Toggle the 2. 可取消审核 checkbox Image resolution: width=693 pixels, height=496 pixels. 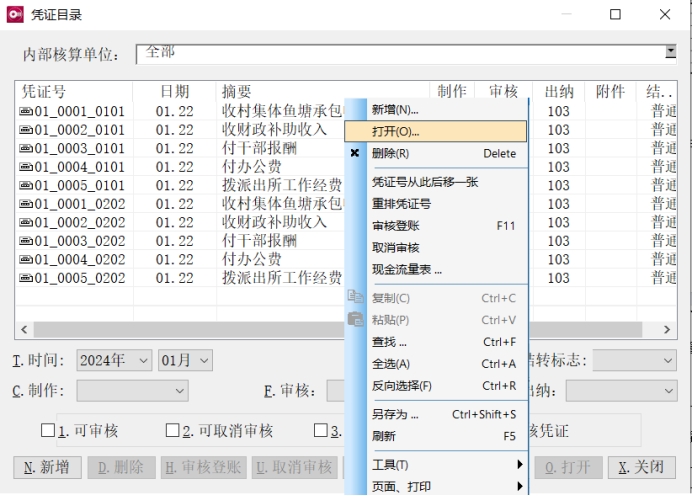pos(174,431)
